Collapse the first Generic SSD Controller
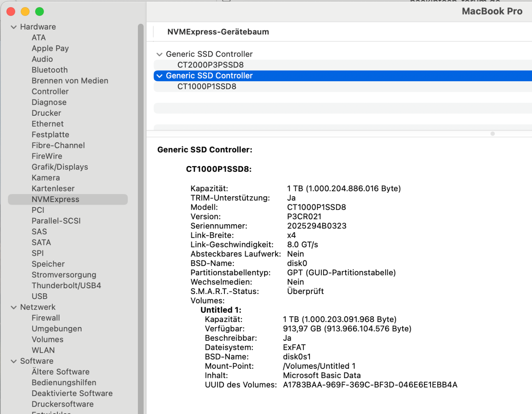 159,54
